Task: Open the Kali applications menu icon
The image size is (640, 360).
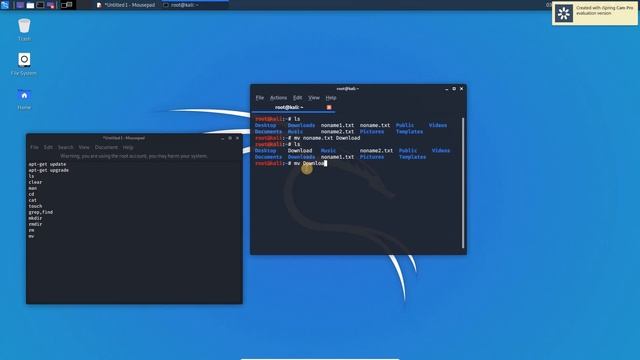Action: pos(5,5)
